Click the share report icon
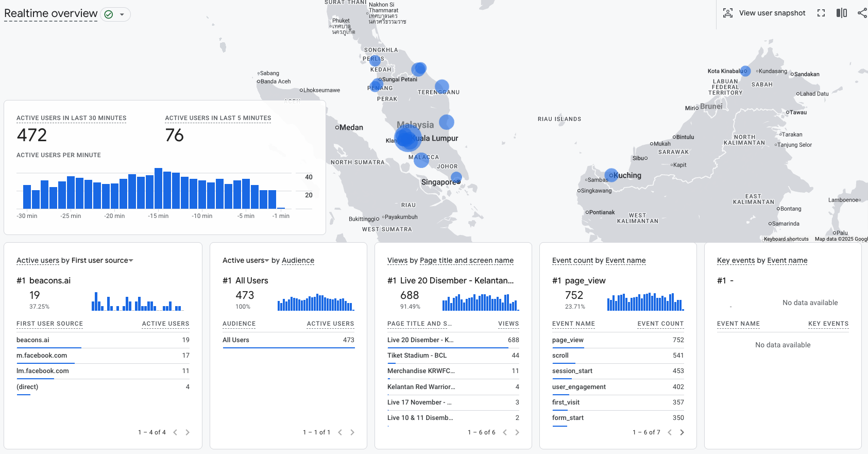Screen dimensions: 868x454 [x=862, y=13]
